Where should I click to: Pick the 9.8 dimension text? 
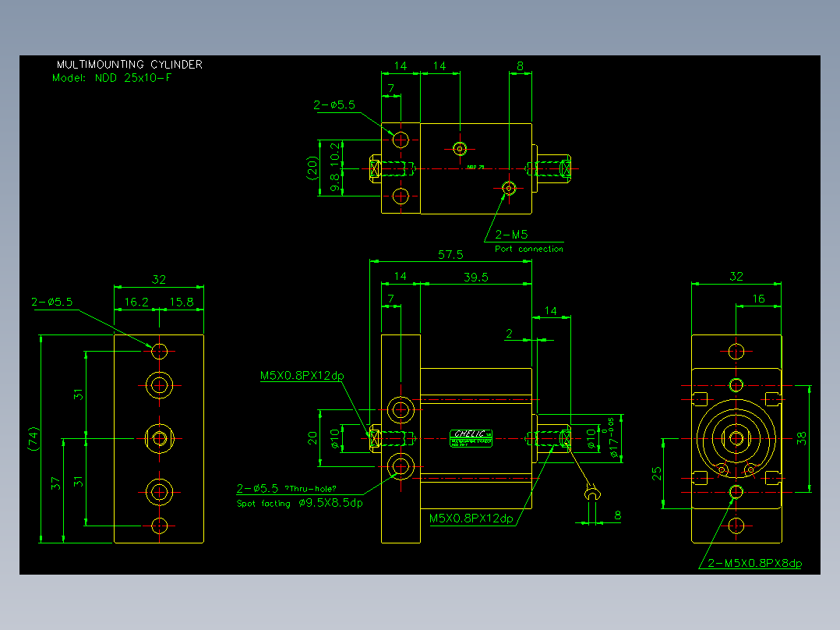(x=335, y=182)
